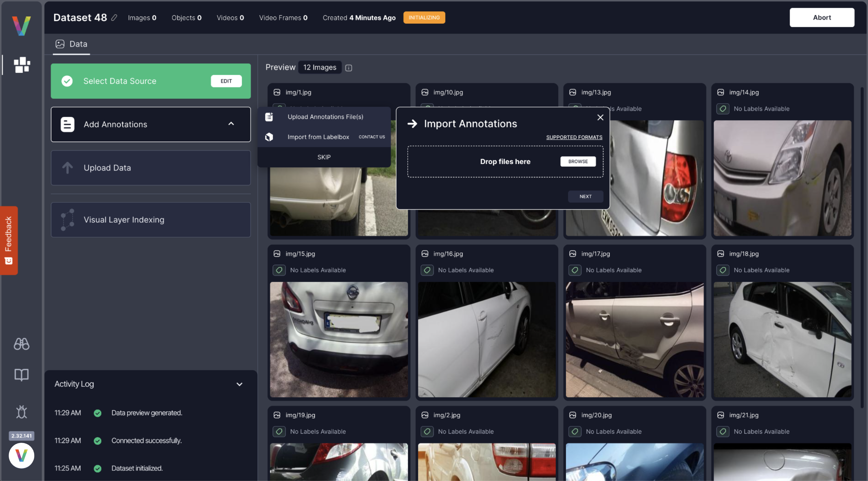Click the Abort button
The height and width of the screenshot is (481, 868).
(822, 17)
